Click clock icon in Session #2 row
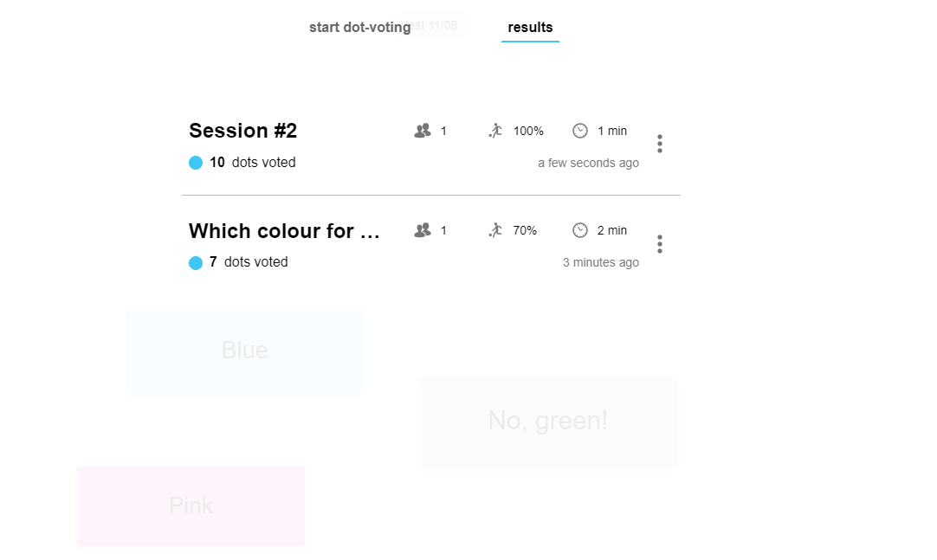The image size is (937, 560). (x=580, y=131)
